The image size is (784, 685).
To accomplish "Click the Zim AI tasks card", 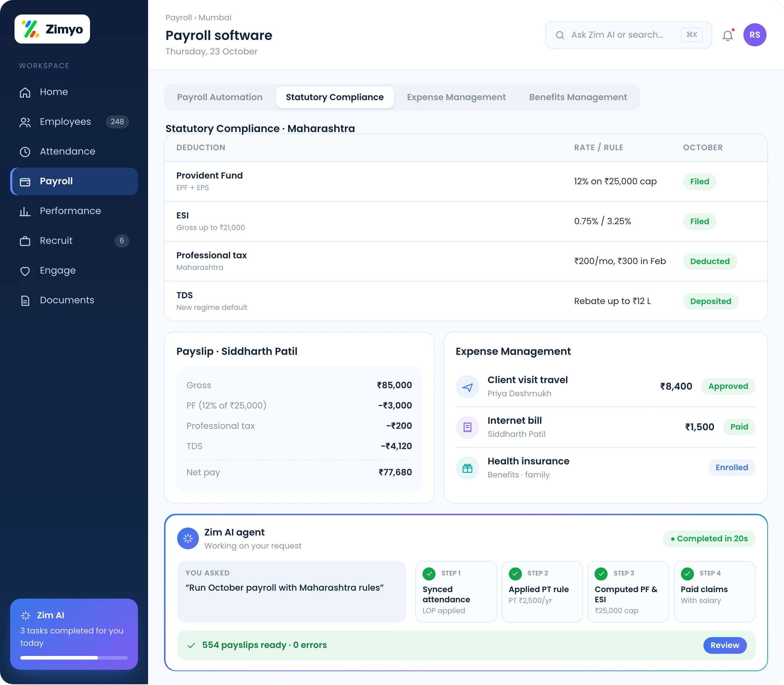I will point(74,634).
